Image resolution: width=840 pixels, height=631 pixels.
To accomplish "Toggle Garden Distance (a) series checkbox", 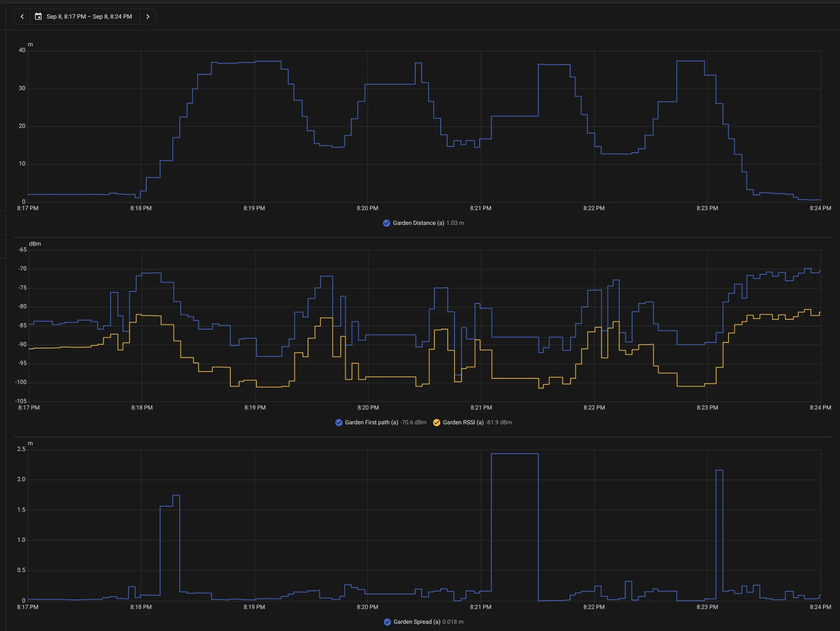I will 386,223.
